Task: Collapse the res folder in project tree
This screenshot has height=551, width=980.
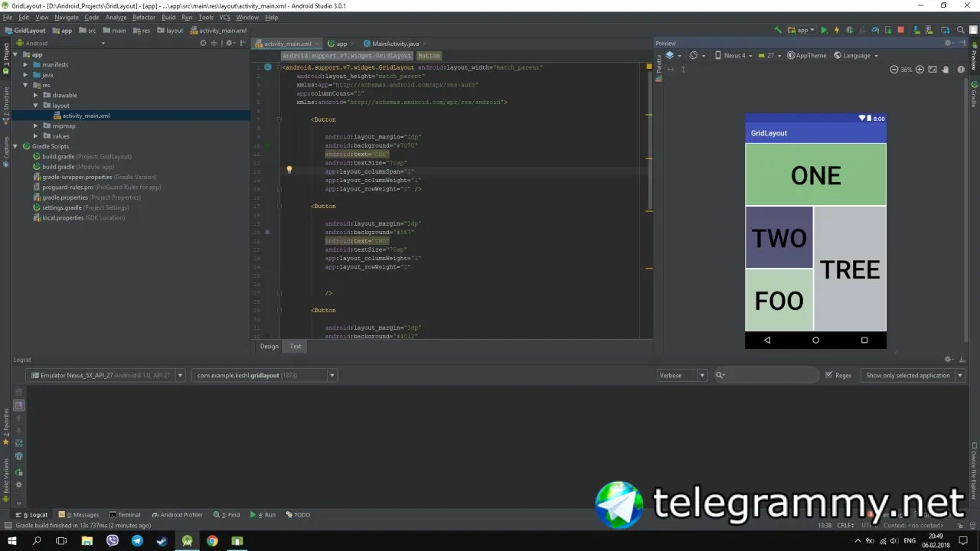Action: (25, 85)
